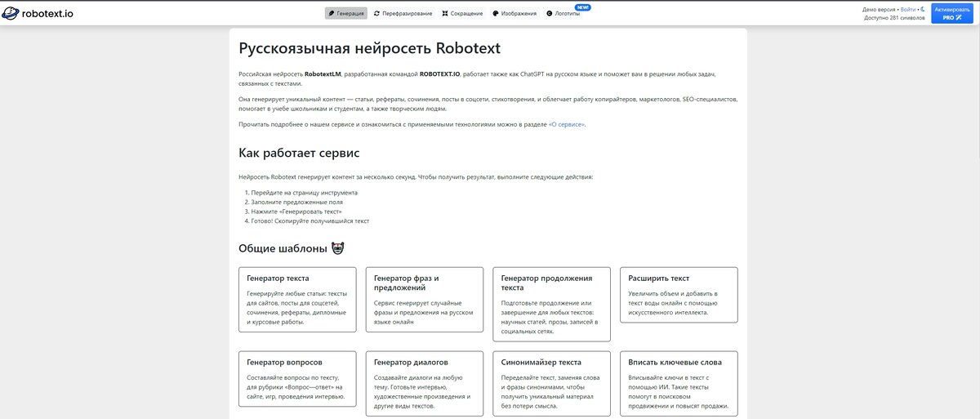
Task: Open the Сокращение tab
Action: (462, 13)
